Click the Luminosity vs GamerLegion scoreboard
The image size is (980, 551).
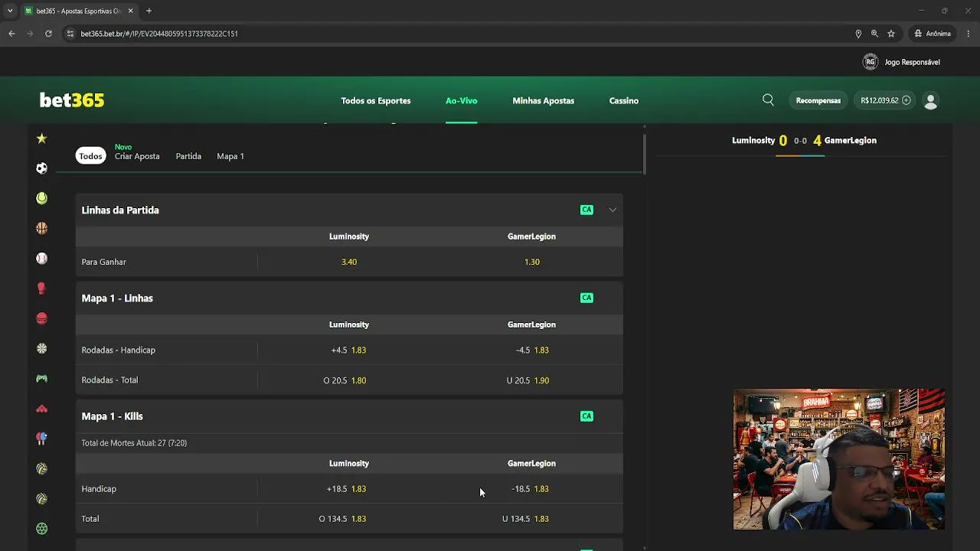click(x=804, y=141)
